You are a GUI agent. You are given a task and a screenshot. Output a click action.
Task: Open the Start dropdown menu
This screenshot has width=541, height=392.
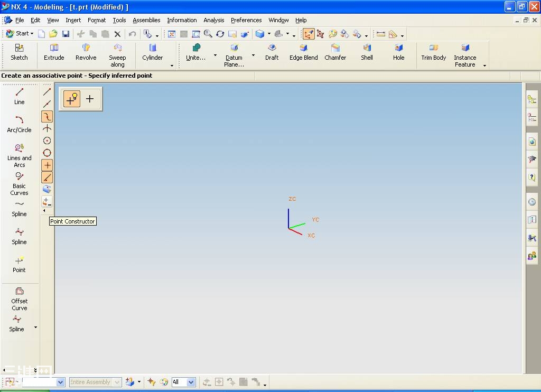[x=20, y=33]
